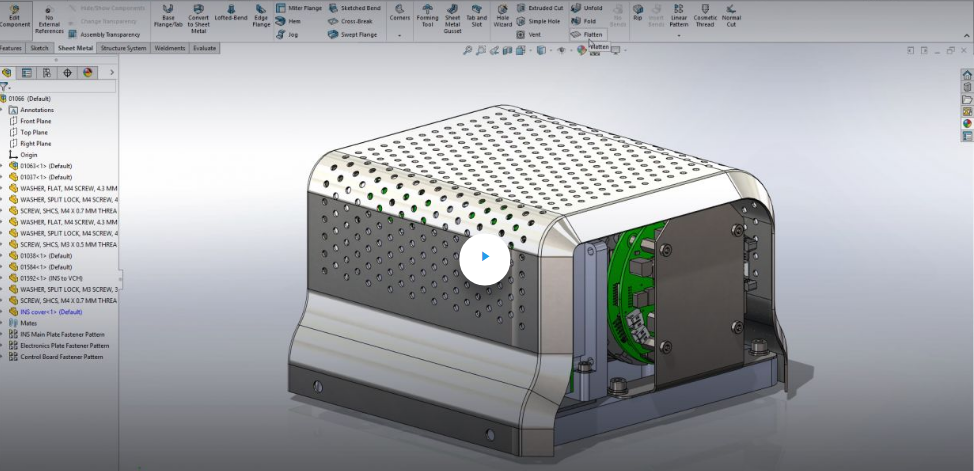Click the Miter Flange button

click(x=299, y=7)
